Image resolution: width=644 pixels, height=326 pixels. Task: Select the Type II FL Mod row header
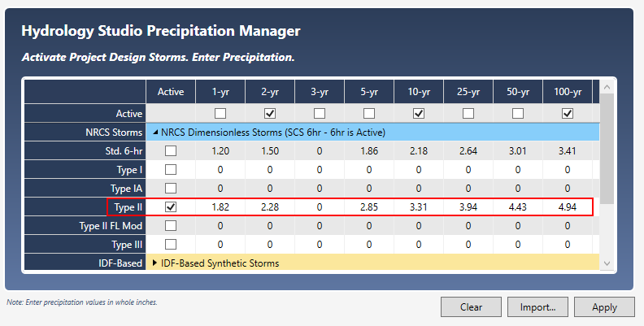coord(85,226)
